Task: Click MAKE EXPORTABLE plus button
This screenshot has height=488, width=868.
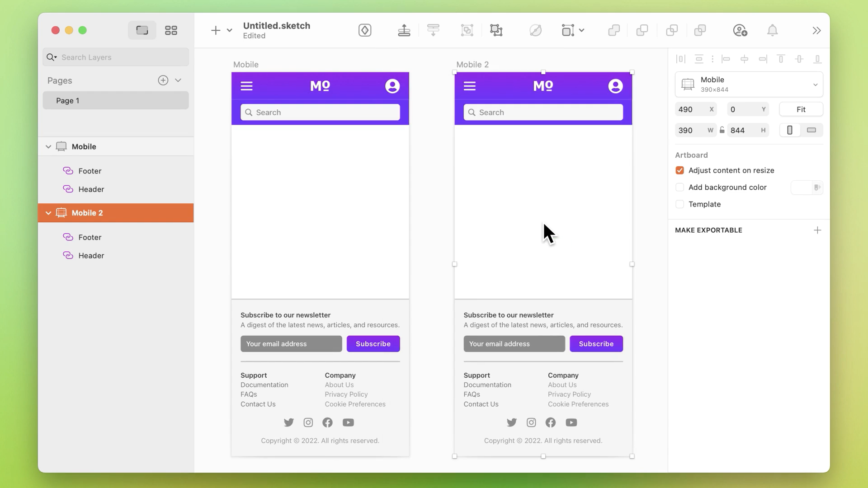Action: [x=818, y=230]
